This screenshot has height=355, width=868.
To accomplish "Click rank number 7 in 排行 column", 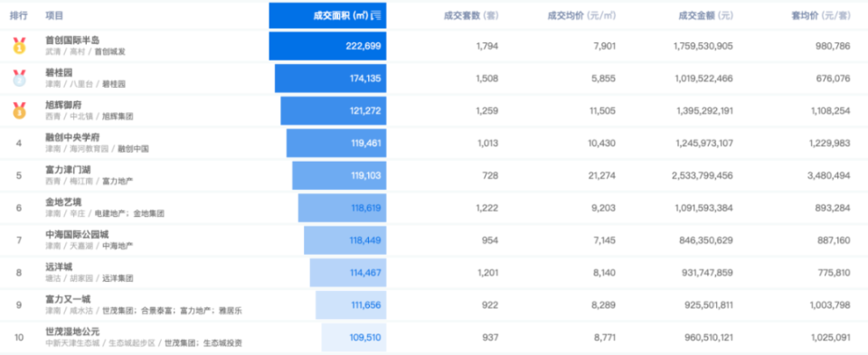I will click(x=19, y=240).
